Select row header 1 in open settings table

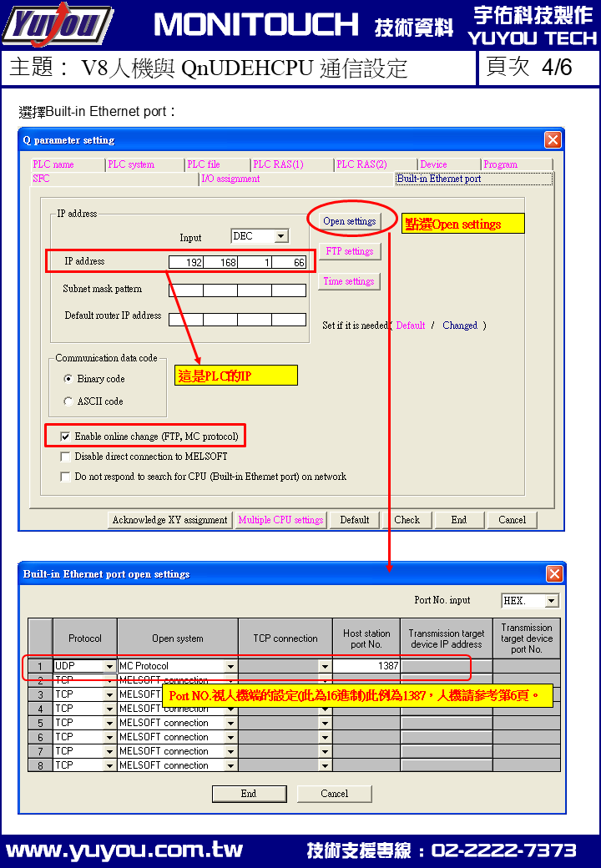[40, 666]
